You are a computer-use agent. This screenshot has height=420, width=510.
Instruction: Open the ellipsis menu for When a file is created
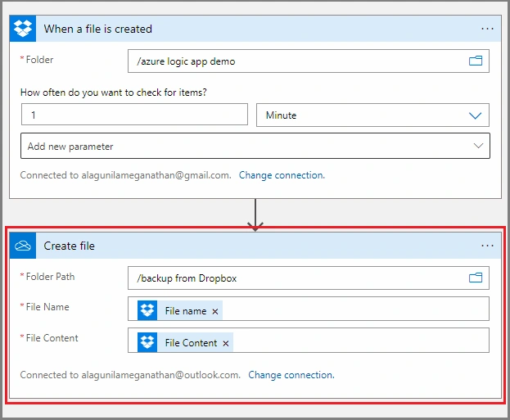pyautogui.click(x=487, y=29)
